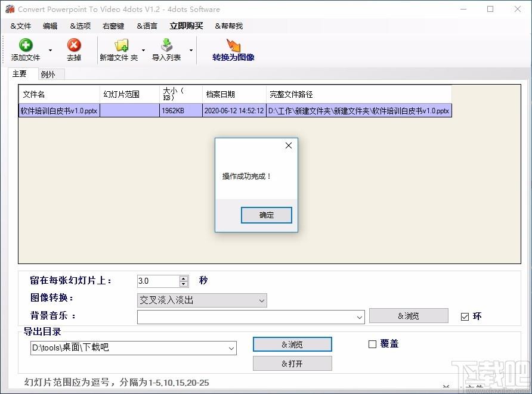Open the &选项 menu
Screen dimensions: 532x394
point(81,26)
